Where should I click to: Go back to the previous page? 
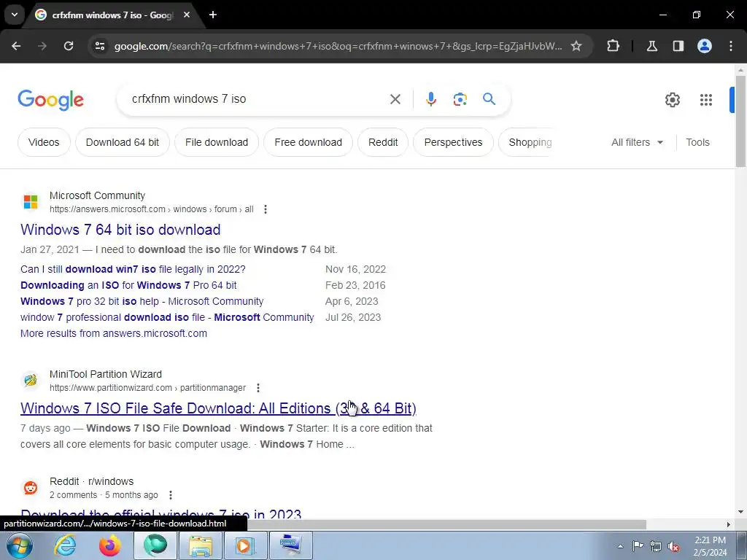tap(16, 46)
